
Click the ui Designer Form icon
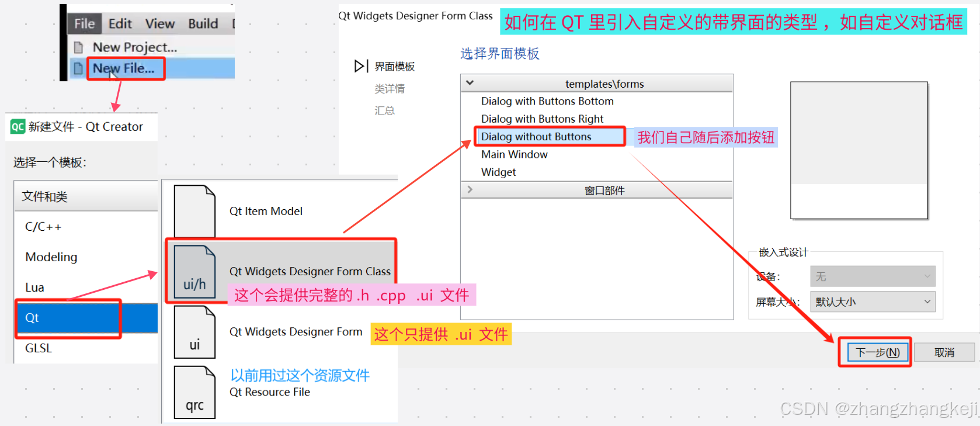[x=194, y=332]
